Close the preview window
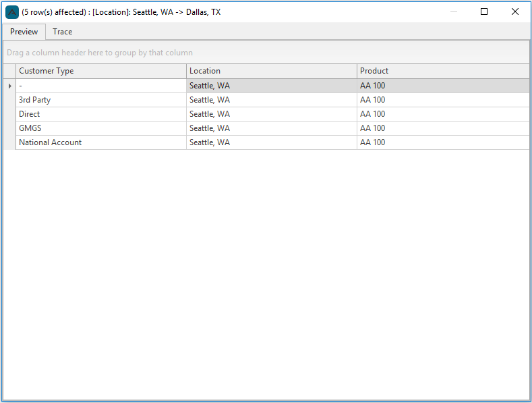The image size is (532, 403). tap(514, 12)
